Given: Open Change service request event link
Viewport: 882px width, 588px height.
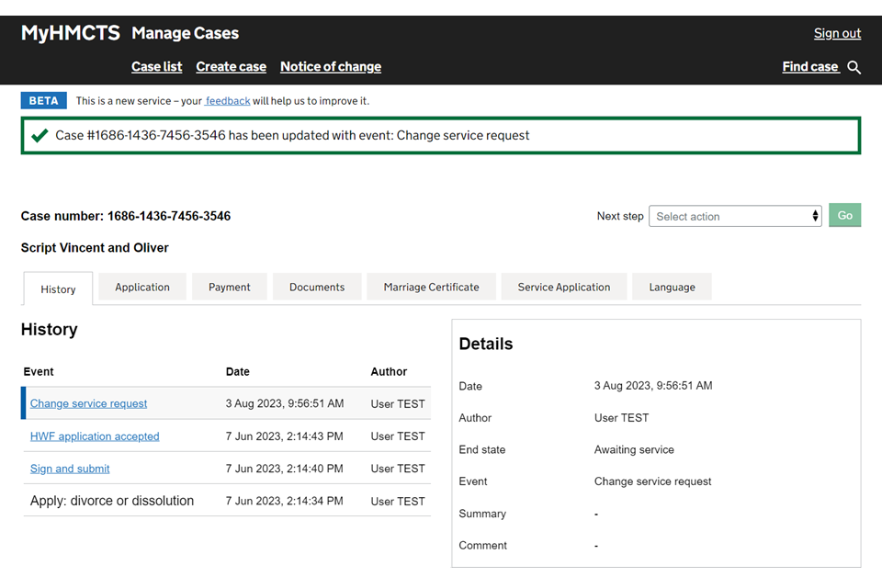Looking at the screenshot, I should [x=88, y=403].
